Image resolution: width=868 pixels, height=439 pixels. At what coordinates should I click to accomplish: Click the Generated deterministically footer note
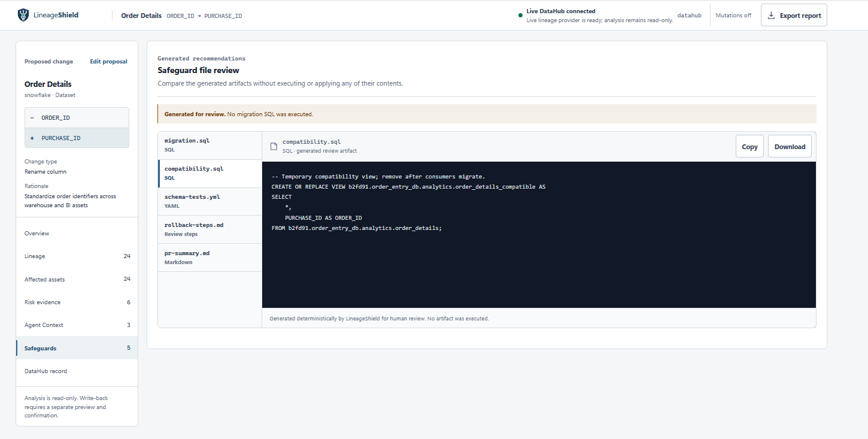pyautogui.click(x=379, y=319)
